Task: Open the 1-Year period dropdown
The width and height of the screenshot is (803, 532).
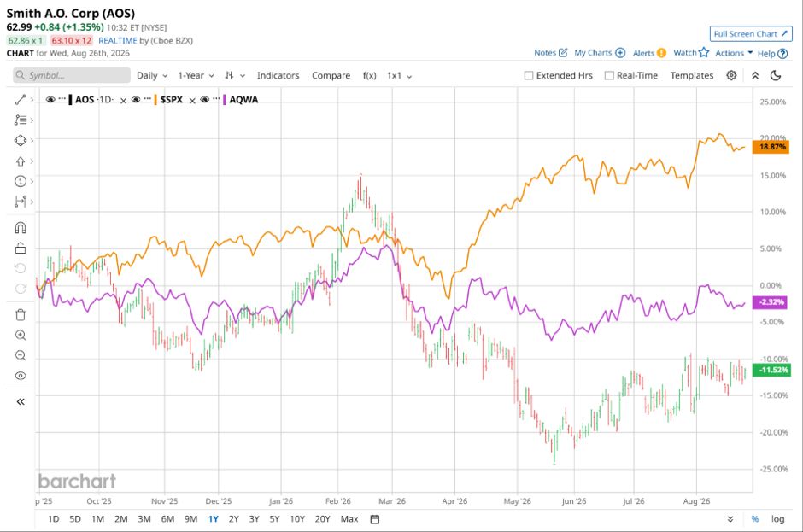Action: click(196, 75)
